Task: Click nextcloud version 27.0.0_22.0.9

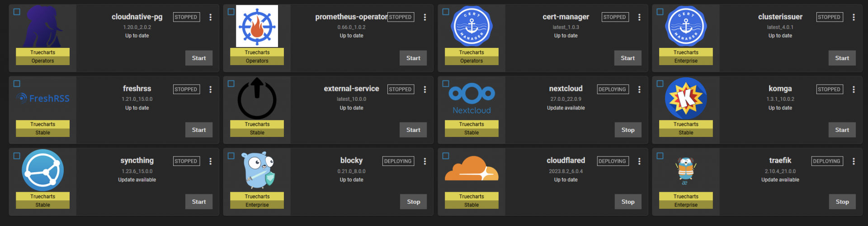Action: [566, 99]
